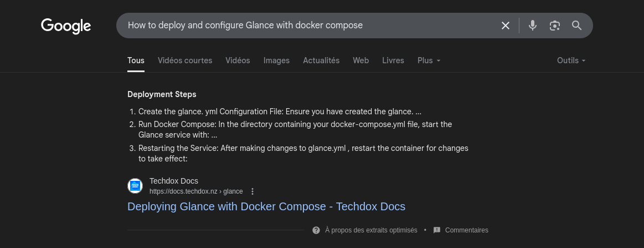Open three-dot menu beside Techdox result
The image size is (644, 248).
[x=253, y=191]
